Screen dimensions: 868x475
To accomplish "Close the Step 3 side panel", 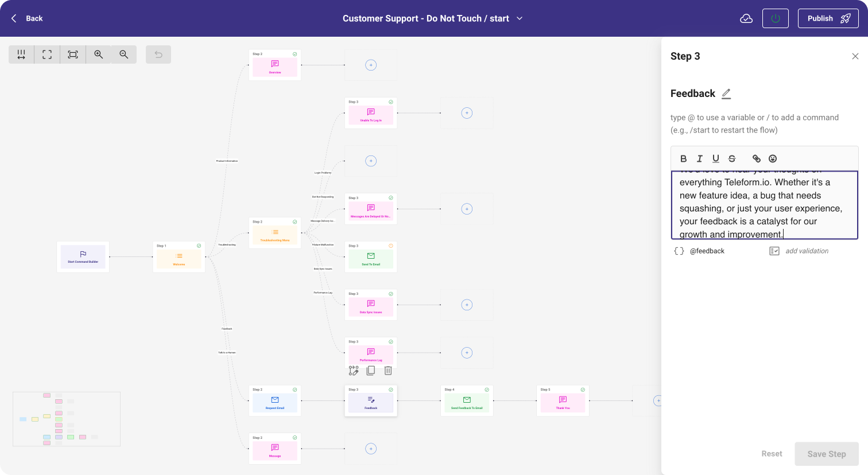I will click(x=855, y=56).
